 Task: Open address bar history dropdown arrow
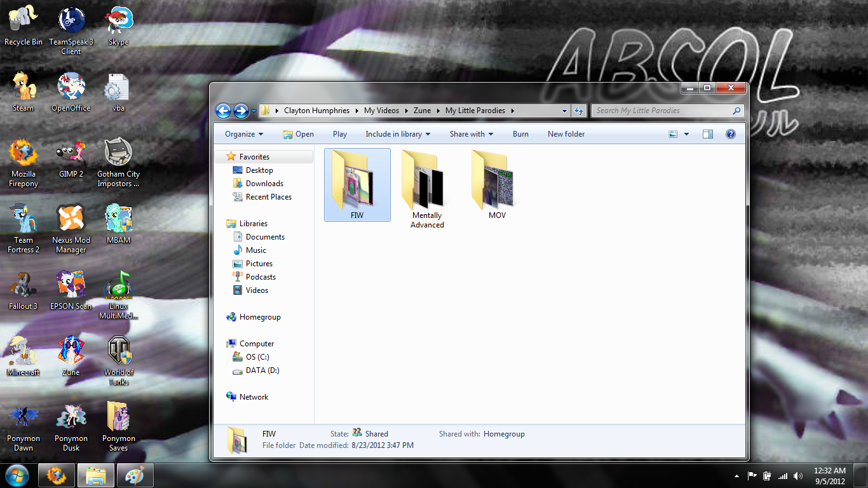click(x=564, y=111)
